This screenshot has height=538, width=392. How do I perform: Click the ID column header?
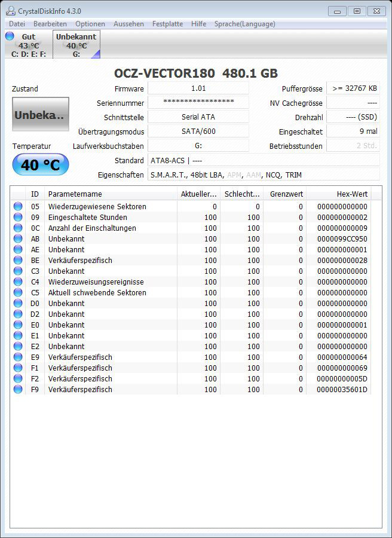[35, 194]
